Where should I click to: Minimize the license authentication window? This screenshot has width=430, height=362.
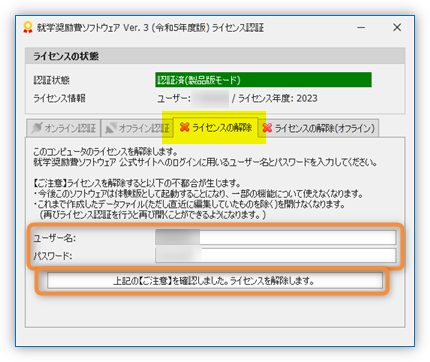[x=361, y=27]
